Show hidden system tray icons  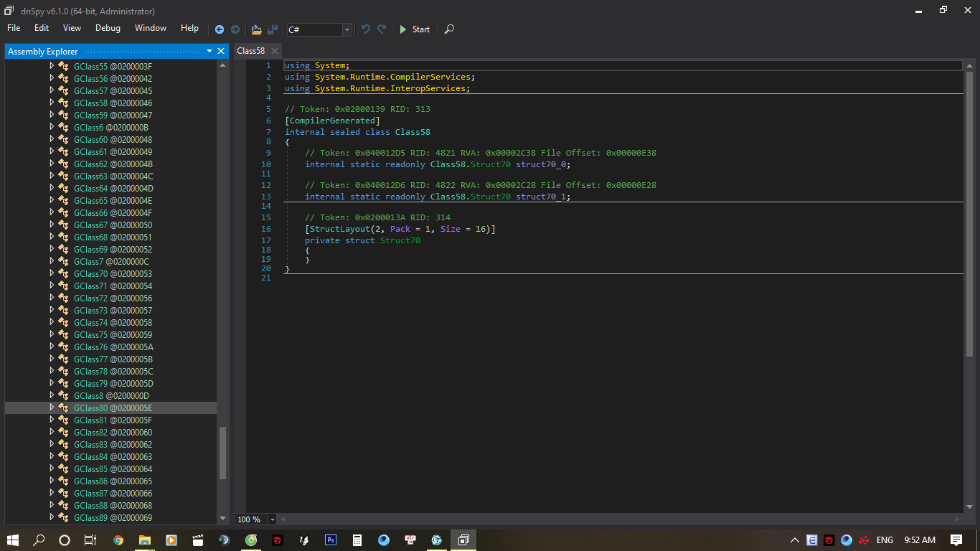(x=795, y=540)
